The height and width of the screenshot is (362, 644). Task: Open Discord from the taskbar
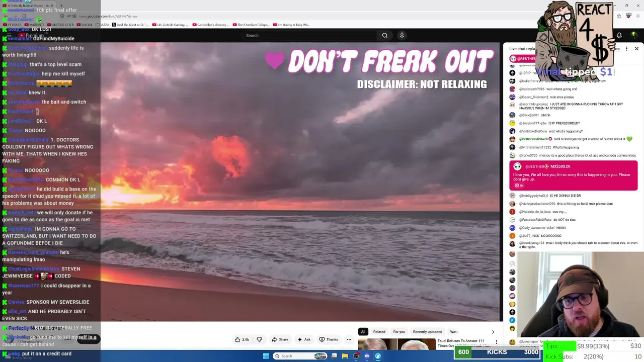tap(367, 356)
